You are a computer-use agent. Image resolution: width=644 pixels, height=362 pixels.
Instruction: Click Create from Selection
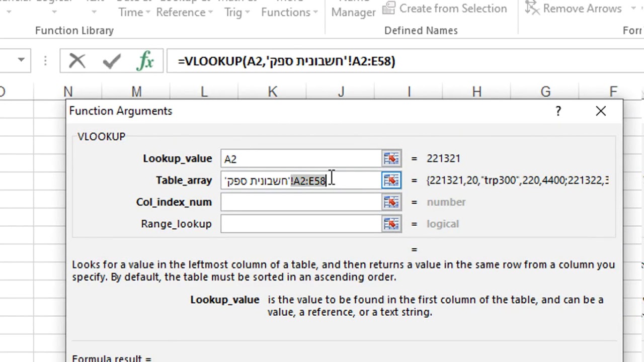tap(445, 8)
